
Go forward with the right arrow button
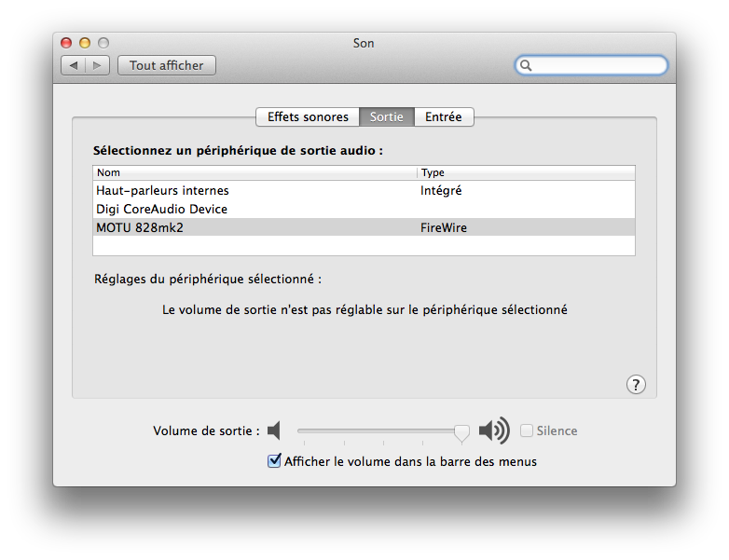click(x=97, y=65)
